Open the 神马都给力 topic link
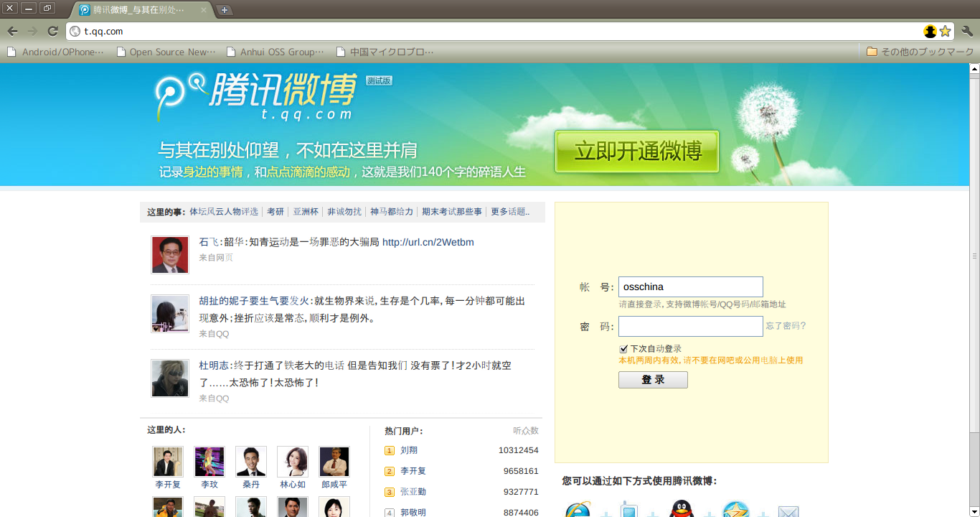The image size is (980, 517). tap(392, 212)
